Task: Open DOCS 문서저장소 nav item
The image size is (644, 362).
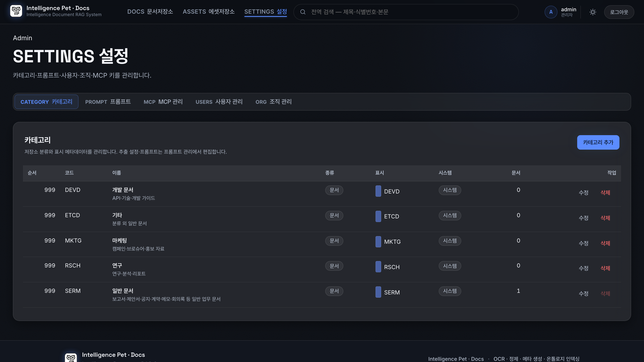Action: pyautogui.click(x=150, y=12)
